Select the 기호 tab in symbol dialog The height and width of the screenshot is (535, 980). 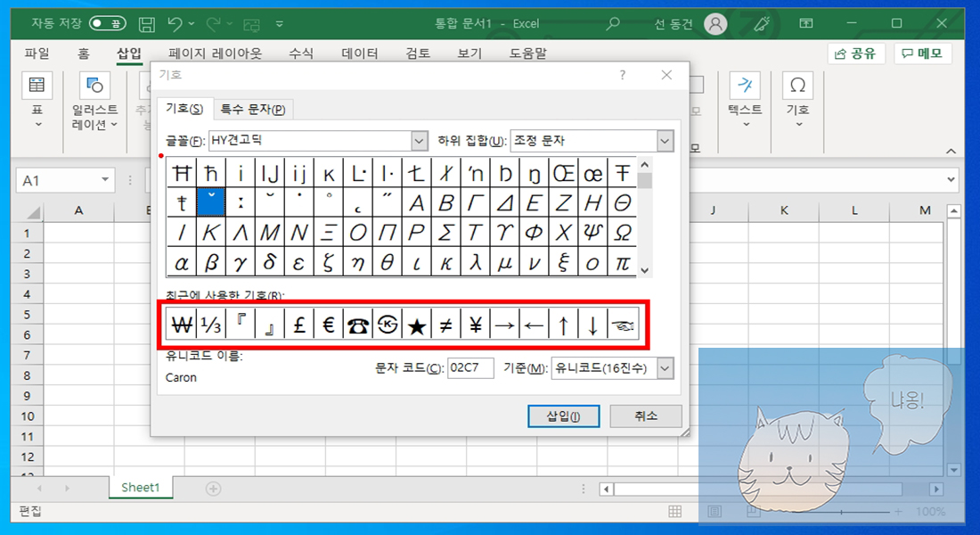pyautogui.click(x=184, y=109)
